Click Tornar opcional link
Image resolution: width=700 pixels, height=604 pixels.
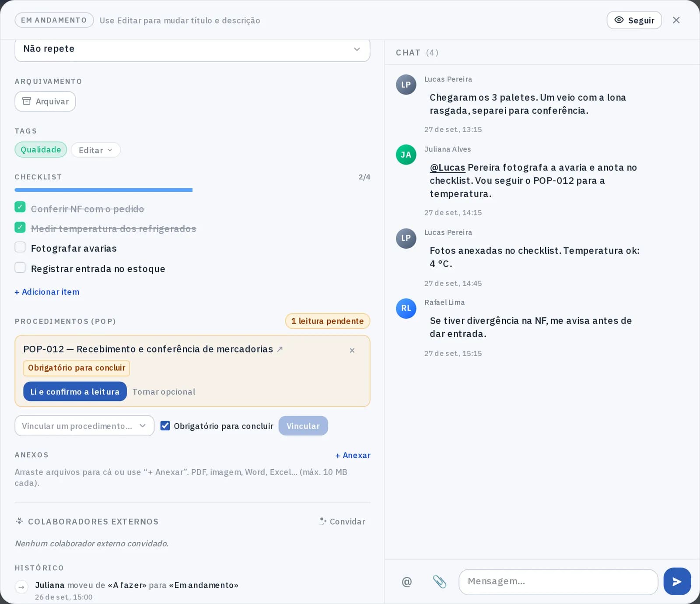[164, 392]
